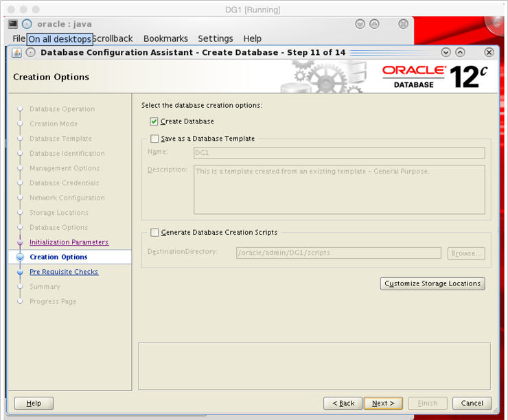508x420 pixels.
Task: Go to Pre Requisite Checks step
Action: click(64, 272)
